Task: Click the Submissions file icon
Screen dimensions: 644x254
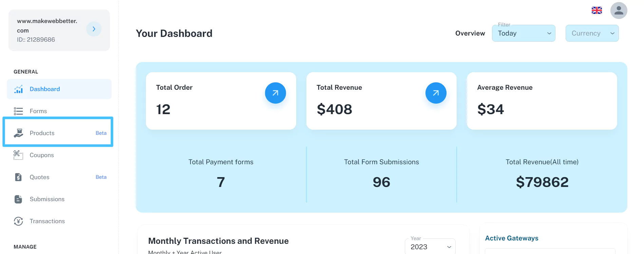Action: pos(18,199)
